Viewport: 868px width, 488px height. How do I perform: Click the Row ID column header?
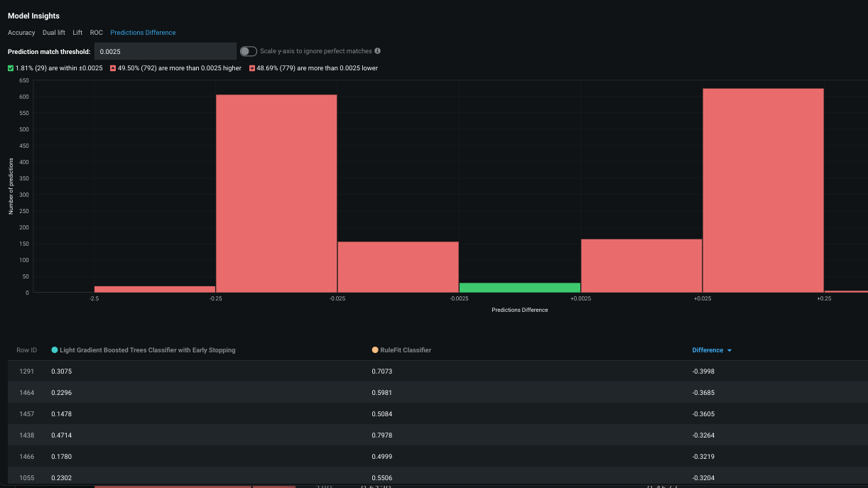27,350
